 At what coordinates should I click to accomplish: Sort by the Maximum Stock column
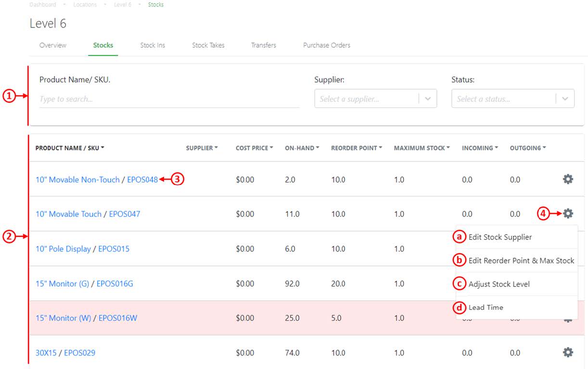click(x=422, y=148)
